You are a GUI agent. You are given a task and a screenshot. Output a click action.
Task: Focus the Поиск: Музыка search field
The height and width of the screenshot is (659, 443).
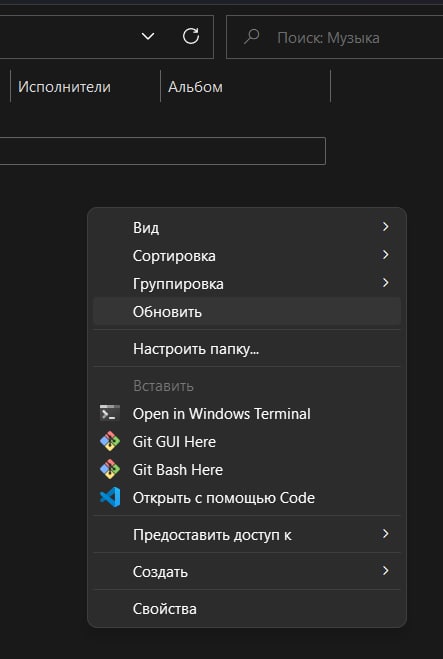[x=335, y=37]
